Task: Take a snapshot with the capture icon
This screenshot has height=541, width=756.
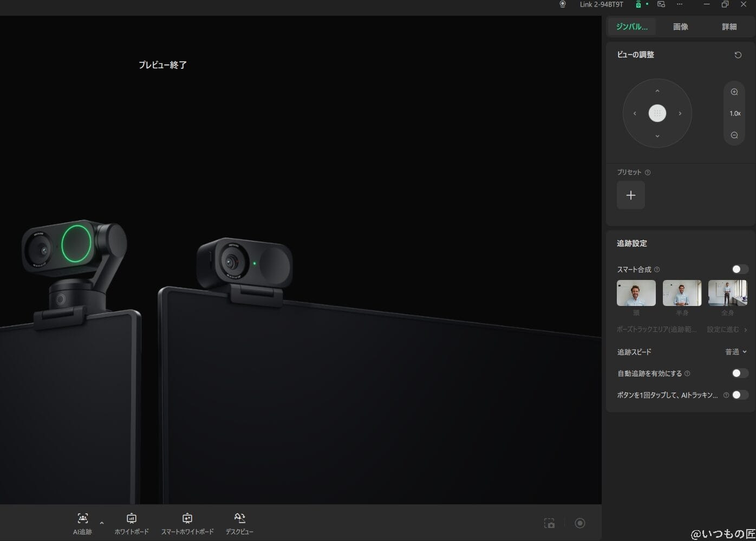Action: [x=549, y=523]
